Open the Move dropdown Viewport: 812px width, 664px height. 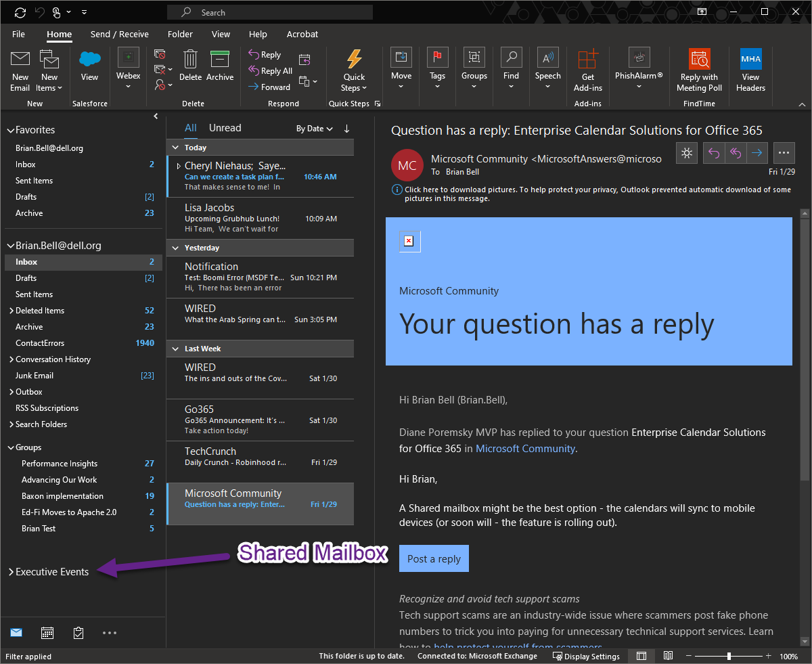(x=401, y=70)
